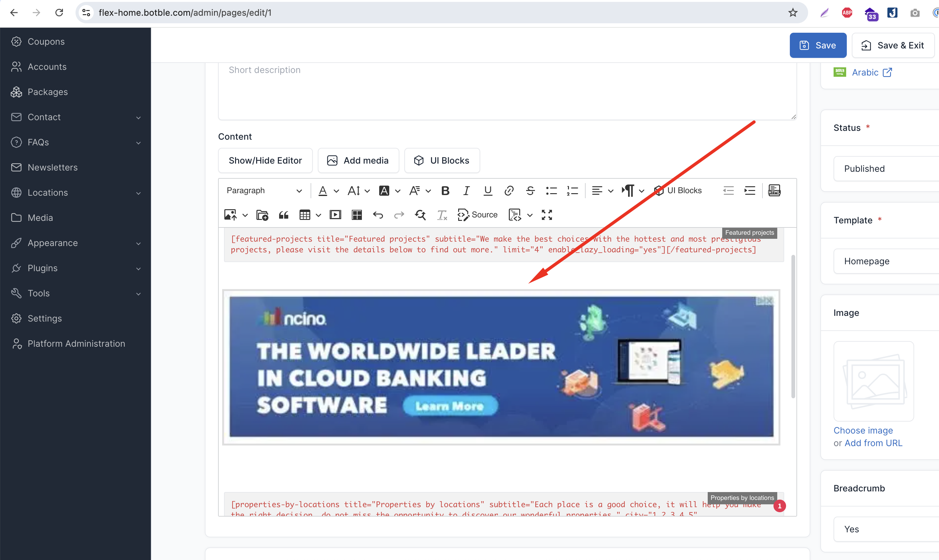Image resolution: width=939 pixels, height=560 pixels.
Task: Expand the Plugins sidebar menu
Action: (x=76, y=268)
